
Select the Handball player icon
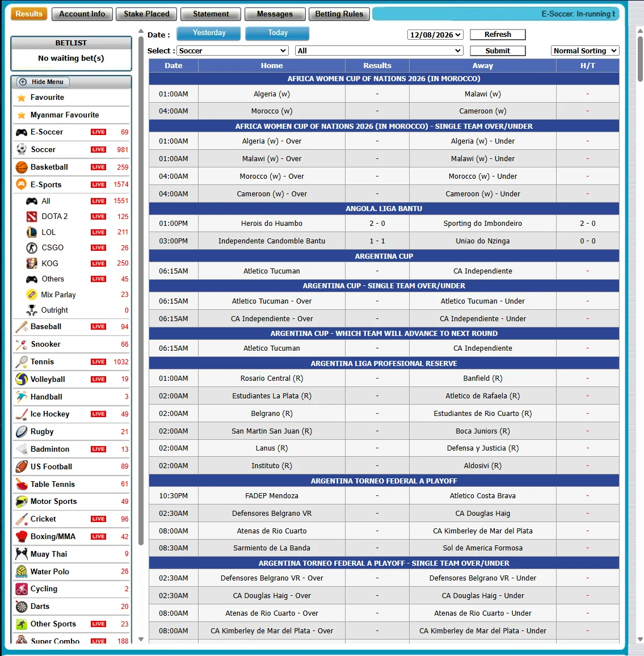(21, 397)
